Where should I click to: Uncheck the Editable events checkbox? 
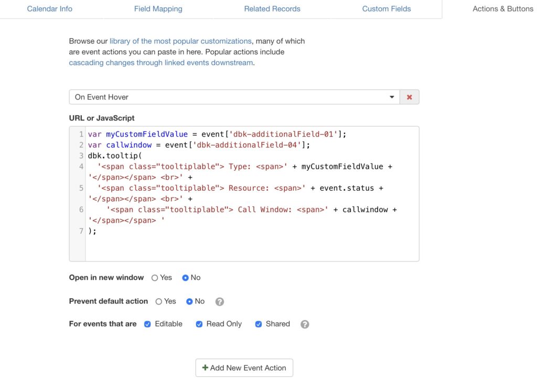pos(147,324)
